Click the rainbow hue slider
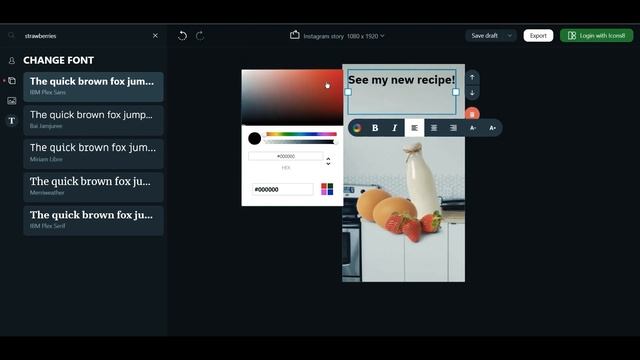The height and width of the screenshot is (360, 640). pyautogui.click(x=301, y=134)
